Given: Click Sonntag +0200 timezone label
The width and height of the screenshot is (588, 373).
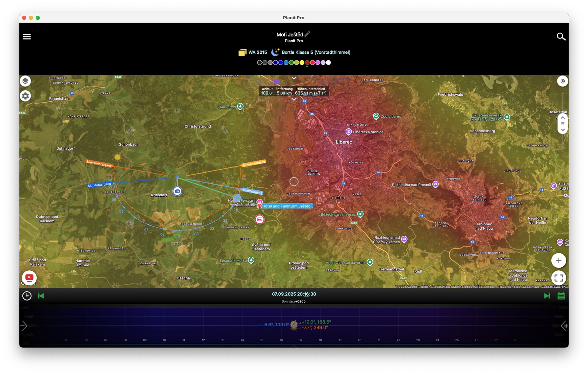Looking at the screenshot, I should [x=294, y=301].
